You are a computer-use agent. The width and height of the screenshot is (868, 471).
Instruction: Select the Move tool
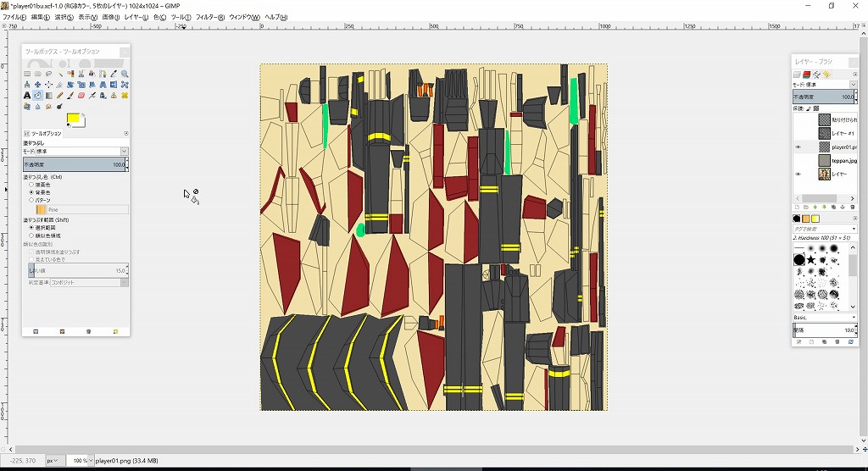(x=37, y=85)
